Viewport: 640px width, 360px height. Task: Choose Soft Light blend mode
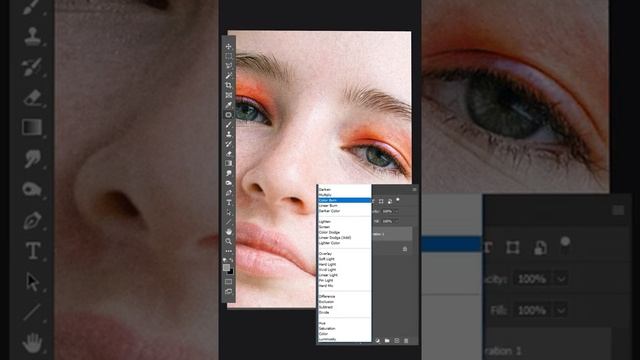[327, 259]
